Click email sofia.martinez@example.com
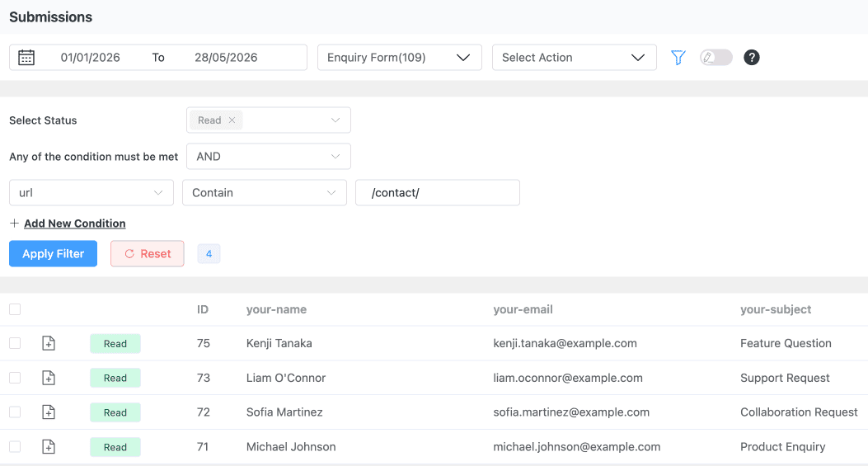 coord(571,412)
